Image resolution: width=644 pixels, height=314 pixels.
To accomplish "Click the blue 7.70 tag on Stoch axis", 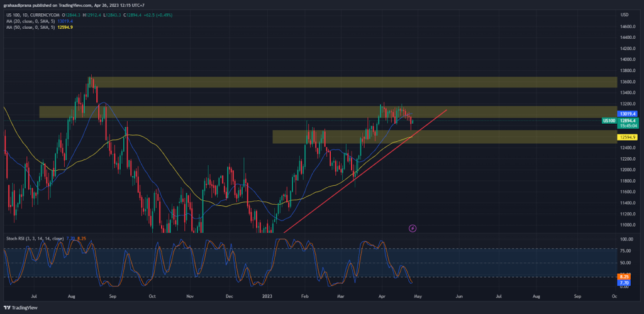I will 623,283.
